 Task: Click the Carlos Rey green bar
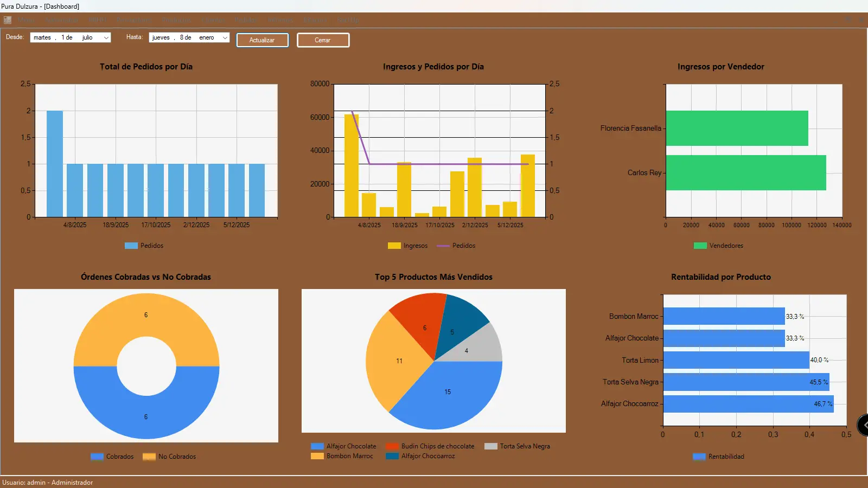coord(745,173)
